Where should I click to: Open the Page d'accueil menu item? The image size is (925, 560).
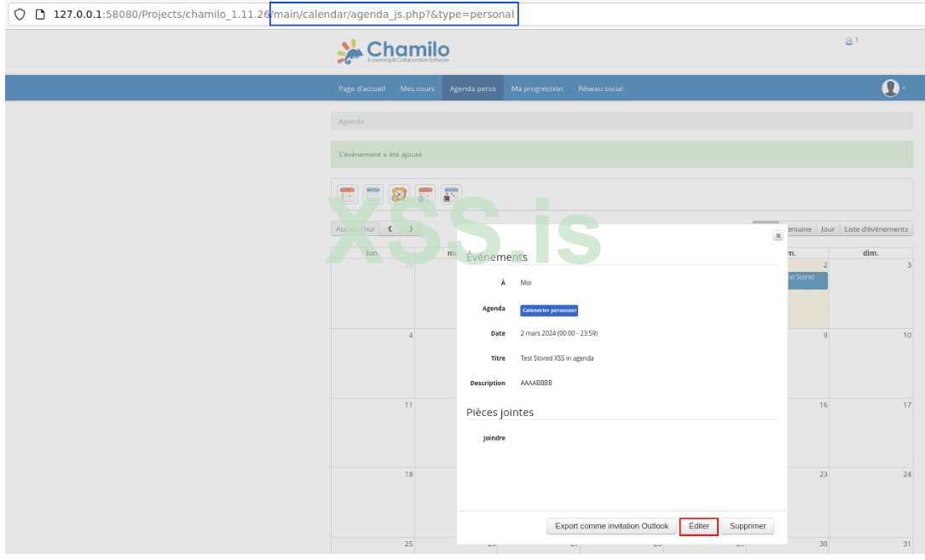361,89
